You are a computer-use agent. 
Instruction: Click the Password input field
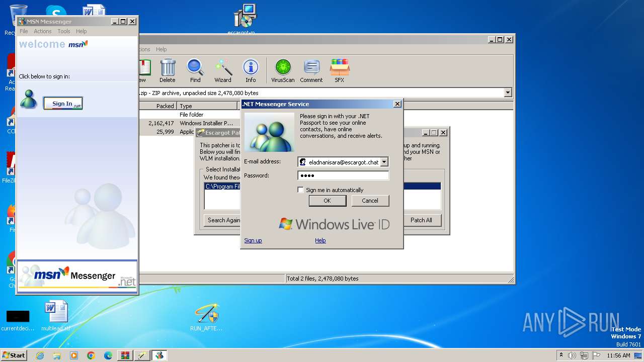pos(343,175)
